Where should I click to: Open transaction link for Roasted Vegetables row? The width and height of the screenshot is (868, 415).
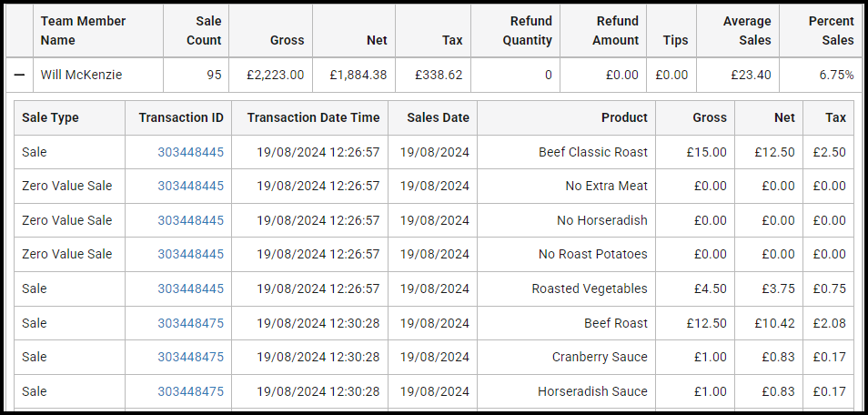point(190,288)
